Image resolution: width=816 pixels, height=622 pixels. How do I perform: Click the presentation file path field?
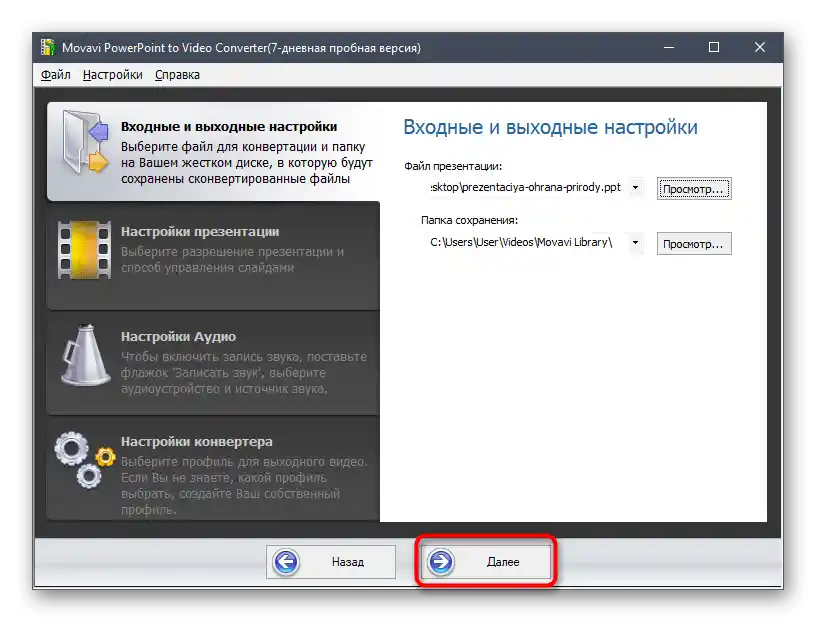coord(526,188)
